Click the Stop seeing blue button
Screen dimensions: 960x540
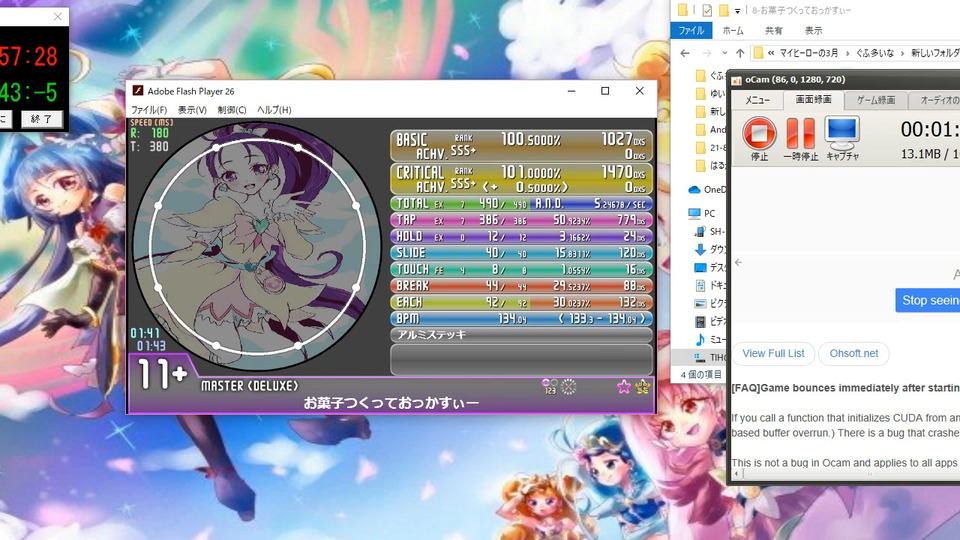[928, 301]
